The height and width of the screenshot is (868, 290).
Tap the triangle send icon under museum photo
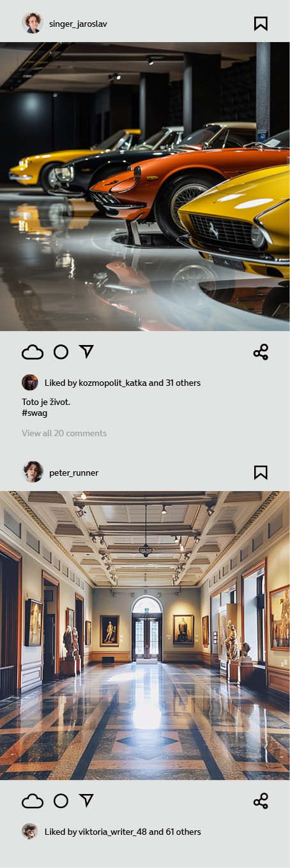coord(86,800)
